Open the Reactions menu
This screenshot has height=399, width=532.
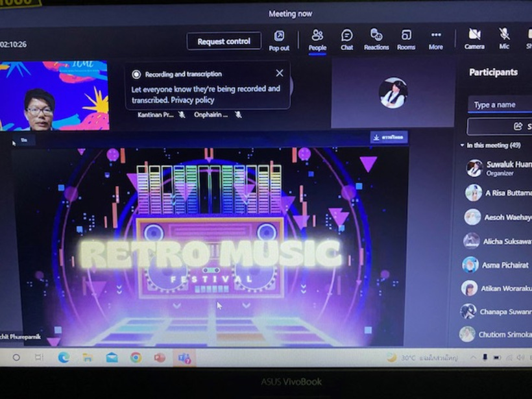376,40
